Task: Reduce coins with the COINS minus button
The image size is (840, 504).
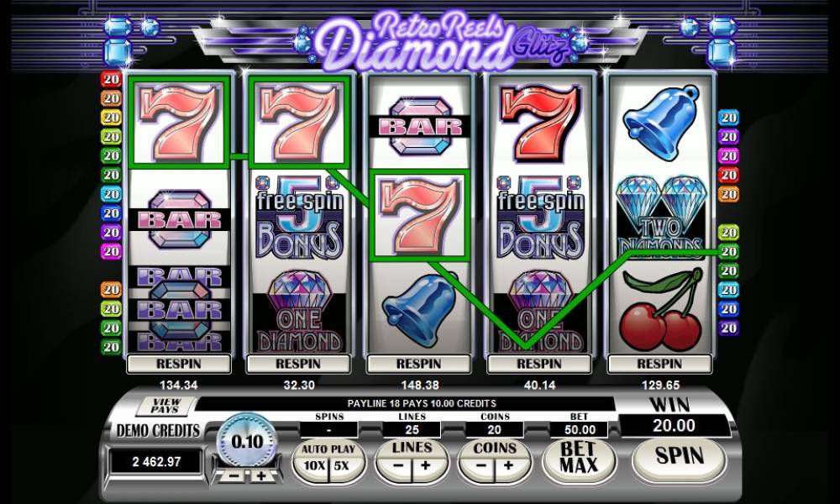Action: (x=480, y=466)
